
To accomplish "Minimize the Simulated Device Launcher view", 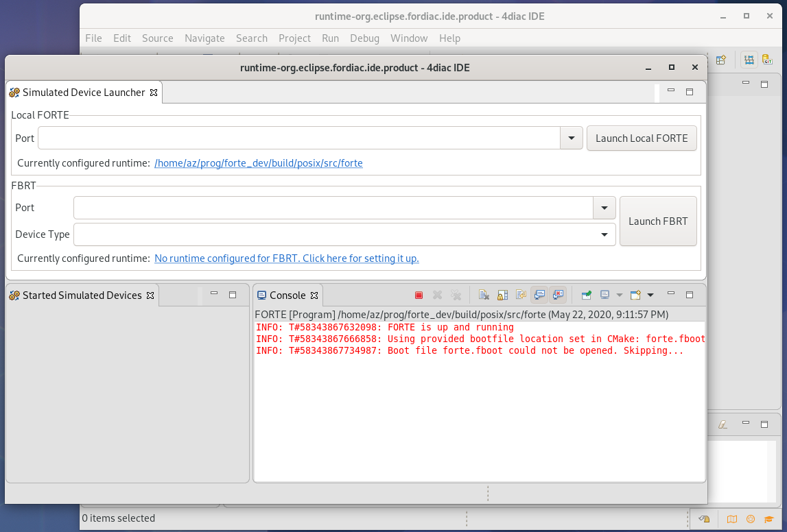I will tap(671, 91).
